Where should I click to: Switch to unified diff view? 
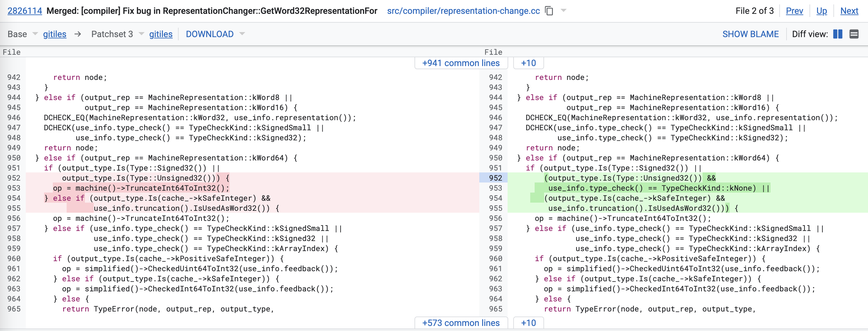point(854,34)
